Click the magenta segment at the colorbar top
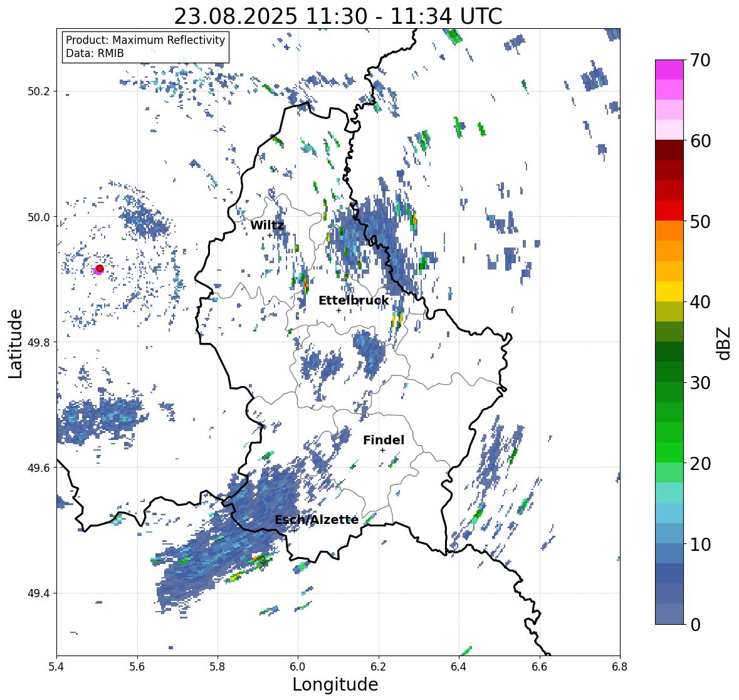739x700 pixels. coord(669,70)
